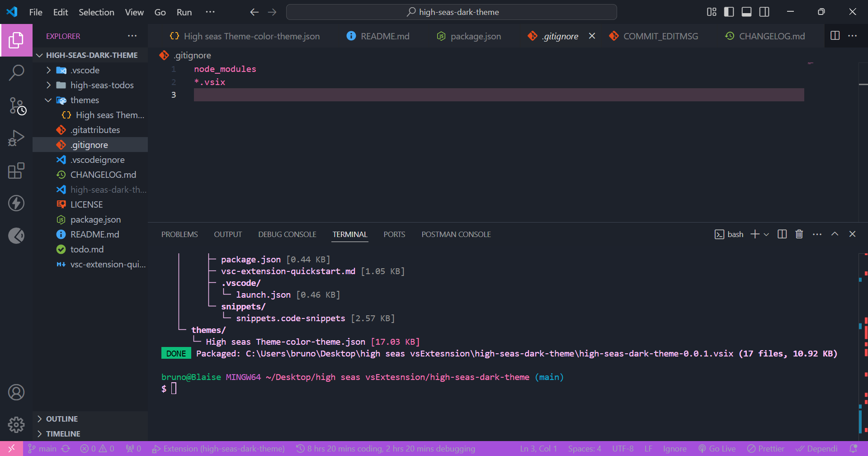Open .vscodeignore file in explorer

(x=90, y=160)
